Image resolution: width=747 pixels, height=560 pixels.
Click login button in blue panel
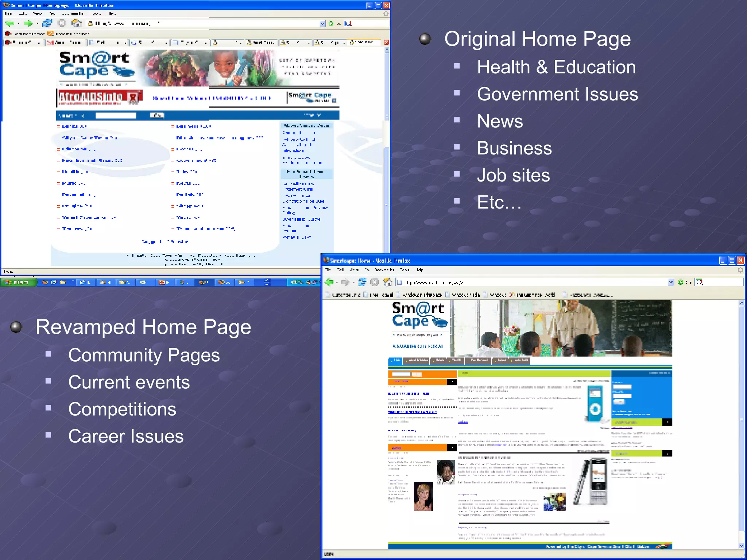(x=619, y=402)
